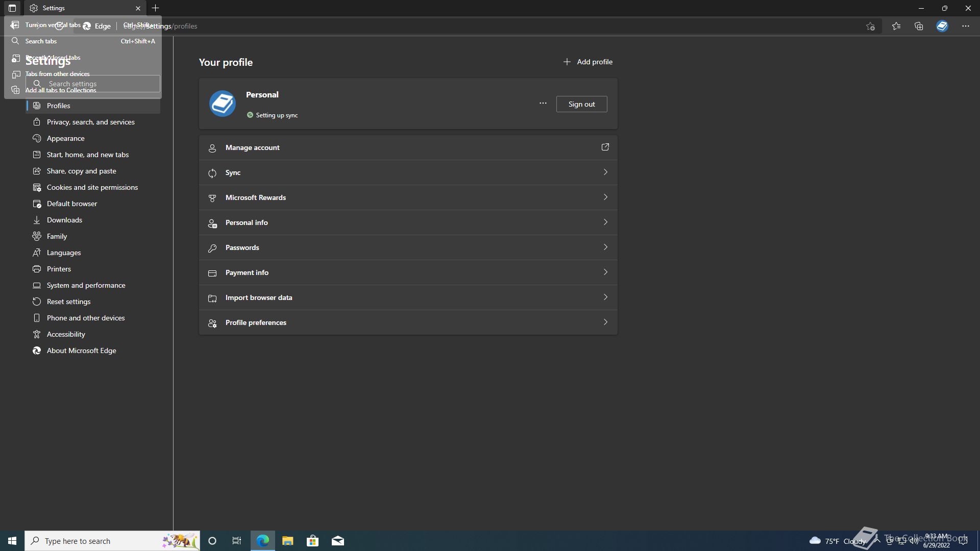
Task: Open Manage account external link icon
Action: [x=605, y=147]
